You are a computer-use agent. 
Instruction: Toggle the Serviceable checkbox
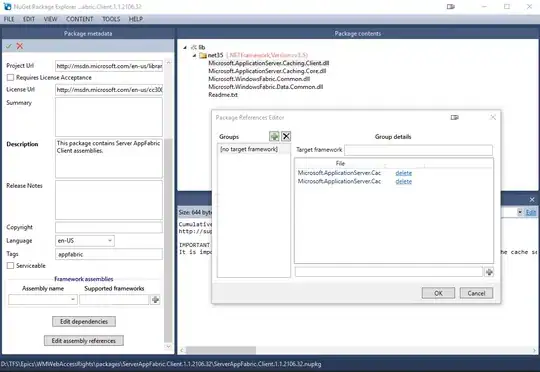click(x=10, y=266)
